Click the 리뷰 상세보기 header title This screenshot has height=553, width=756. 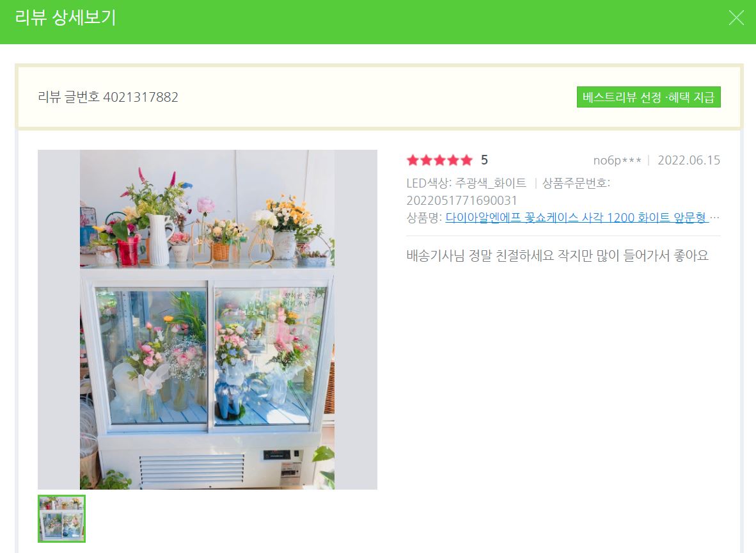pyautogui.click(x=66, y=18)
